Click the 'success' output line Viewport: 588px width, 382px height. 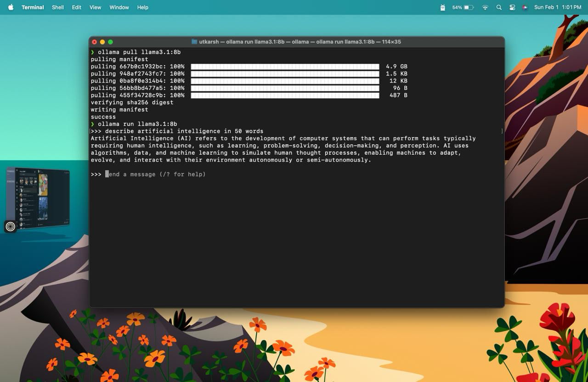[x=103, y=117]
